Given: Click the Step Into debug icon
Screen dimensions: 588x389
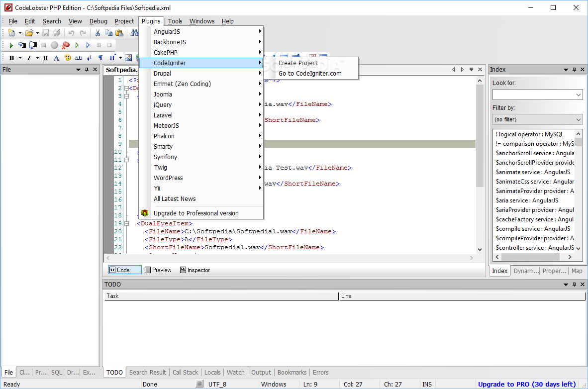Looking at the screenshot, I should 22,45.
